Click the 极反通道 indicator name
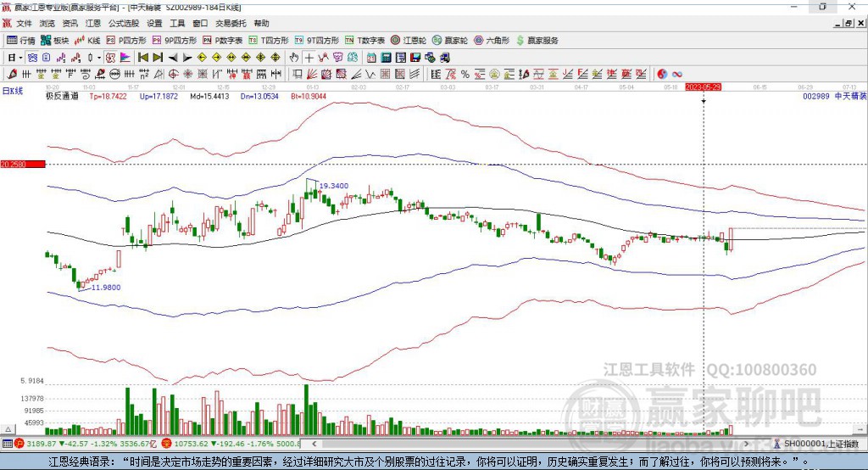Viewport: 868px width, 470px height. (x=62, y=96)
